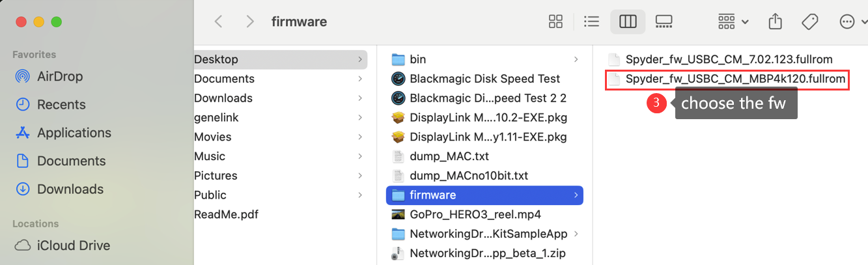Select Blackmagic Disk Speed Test app
The height and width of the screenshot is (265, 868).
pyautogui.click(x=484, y=79)
